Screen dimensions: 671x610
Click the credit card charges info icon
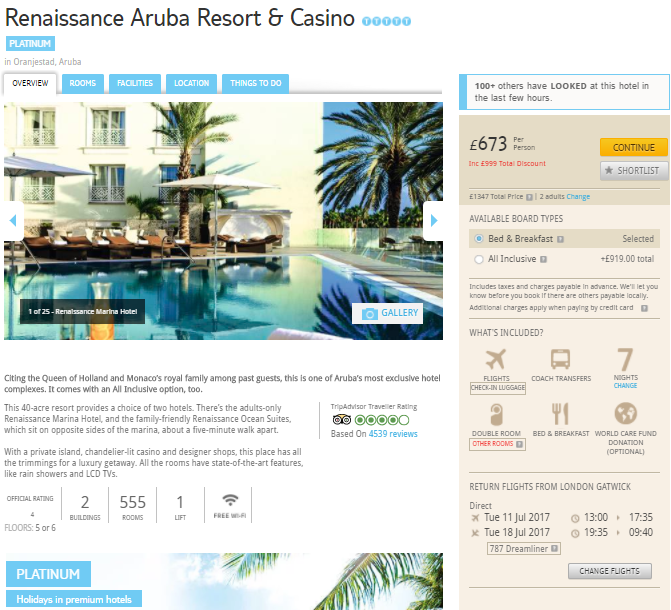coord(644,308)
